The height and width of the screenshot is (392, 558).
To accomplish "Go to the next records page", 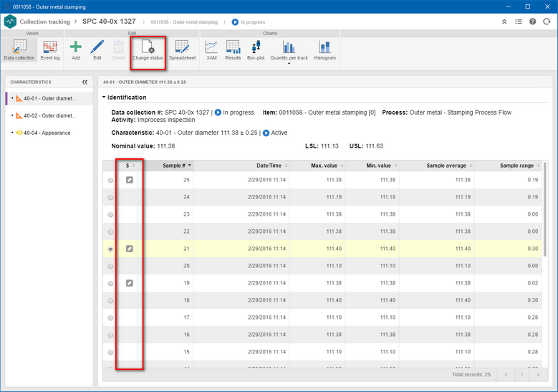I will click(x=538, y=375).
